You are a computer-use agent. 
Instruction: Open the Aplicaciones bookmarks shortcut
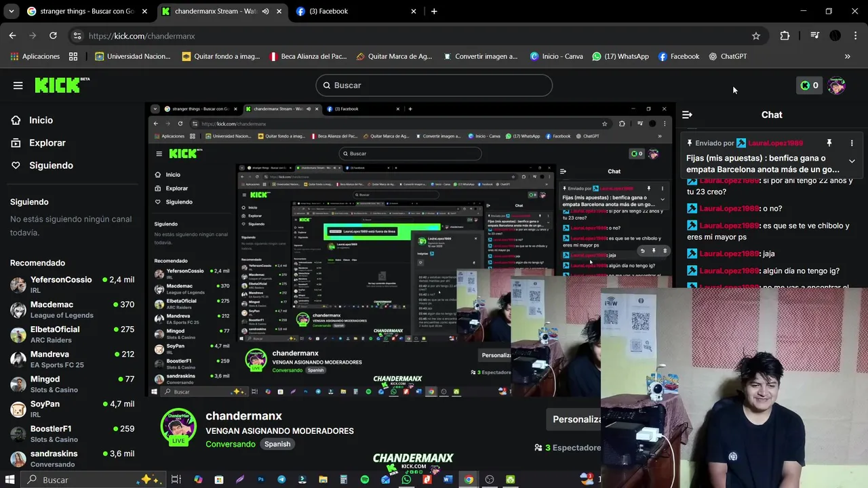pyautogui.click(x=35, y=56)
